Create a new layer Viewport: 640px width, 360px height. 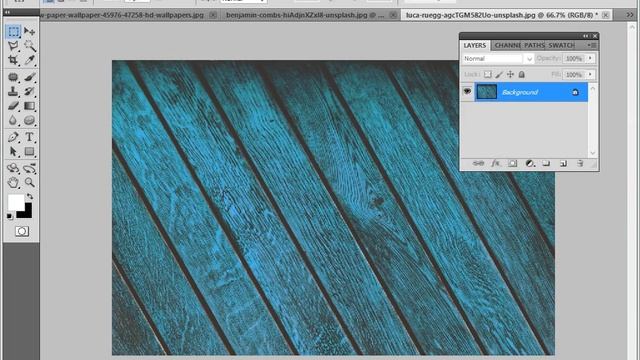(x=563, y=164)
